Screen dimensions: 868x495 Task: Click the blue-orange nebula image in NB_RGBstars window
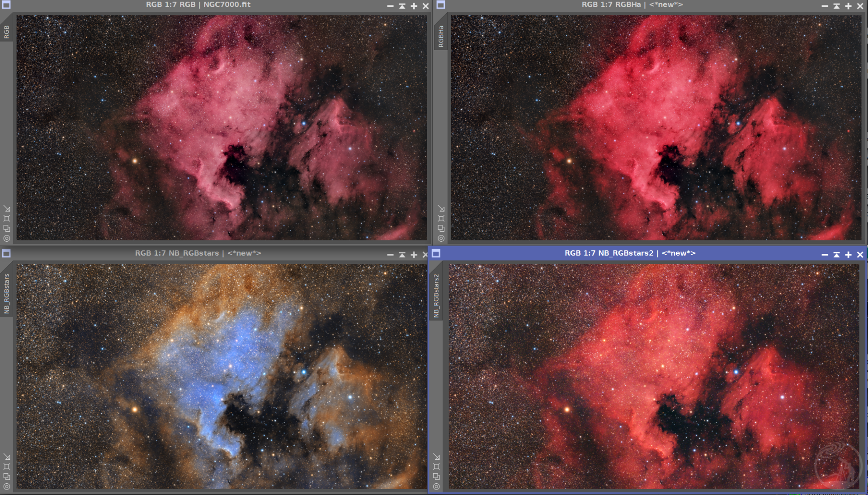coord(222,376)
